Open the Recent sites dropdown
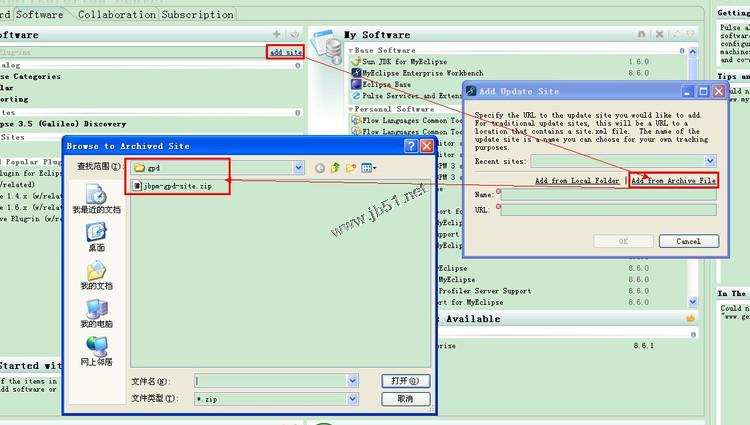Image resolution: width=750 pixels, height=425 pixels. click(710, 161)
